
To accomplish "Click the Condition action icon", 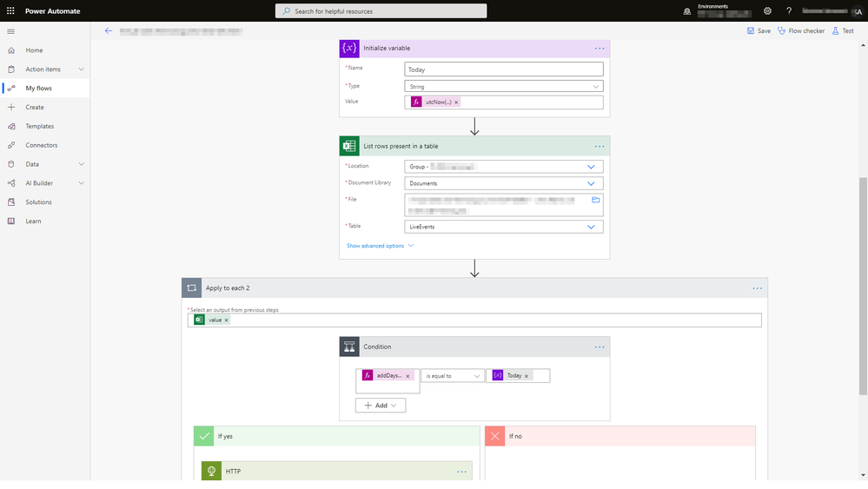I will (x=349, y=347).
